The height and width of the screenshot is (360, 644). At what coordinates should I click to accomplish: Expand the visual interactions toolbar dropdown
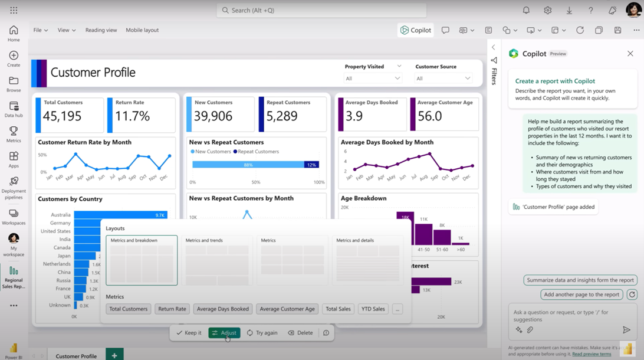click(564, 30)
